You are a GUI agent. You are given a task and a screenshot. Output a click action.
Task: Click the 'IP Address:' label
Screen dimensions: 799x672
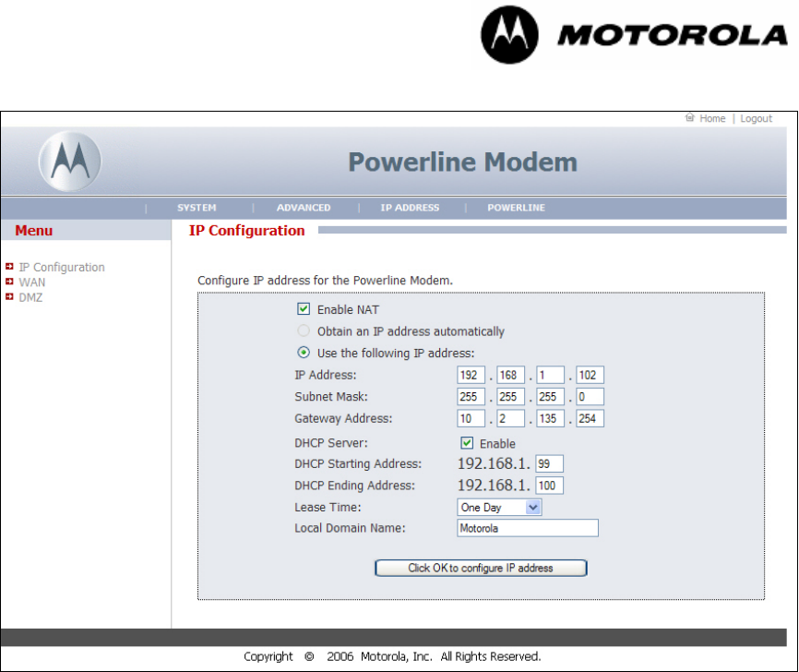click(326, 375)
